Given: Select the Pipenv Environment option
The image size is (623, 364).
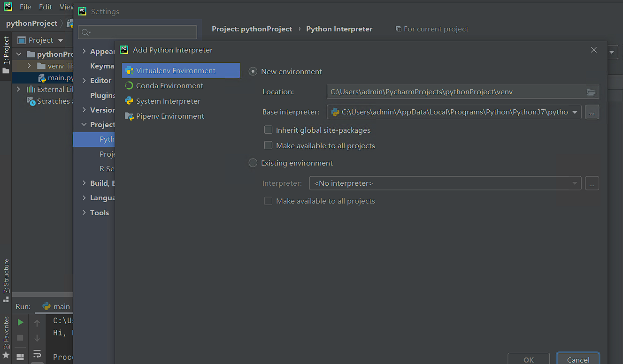Looking at the screenshot, I should pos(169,116).
